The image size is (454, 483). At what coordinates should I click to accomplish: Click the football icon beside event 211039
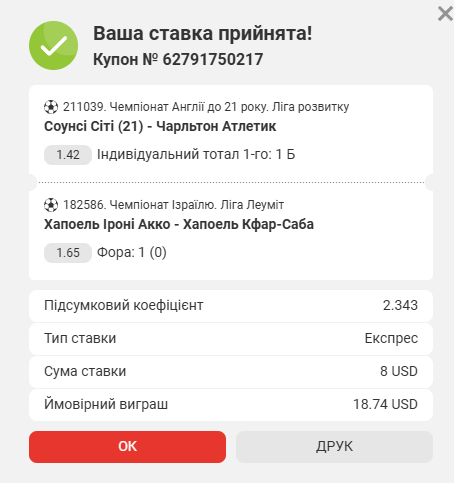[51, 107]
